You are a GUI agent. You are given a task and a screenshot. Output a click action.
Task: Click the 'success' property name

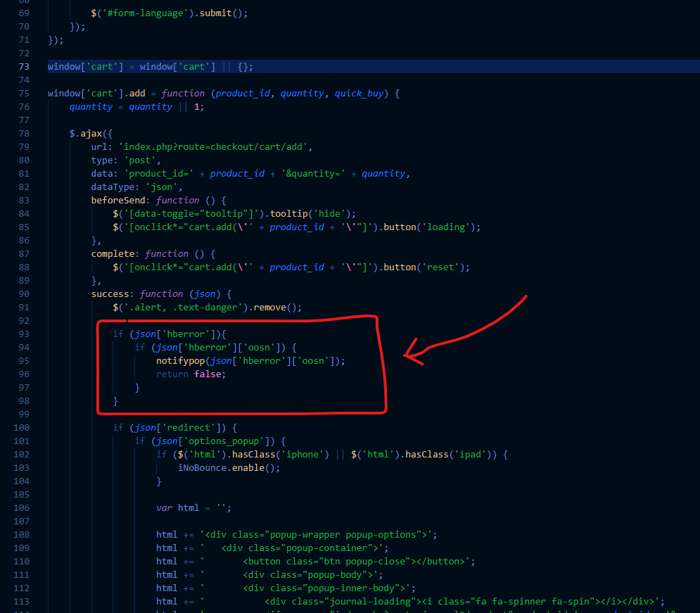click(x=110, y=294)
